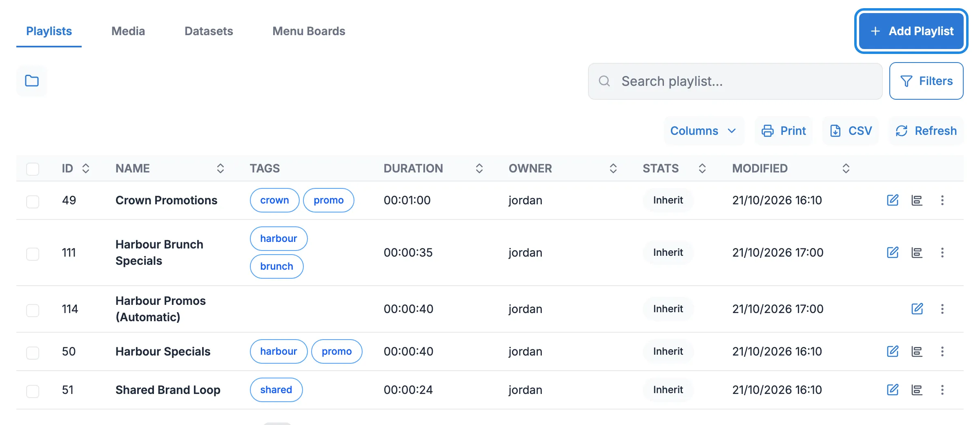980x425 pixels.
Task: Tick the checkbox for Shared Brand Loop
Action: [33, 391]
